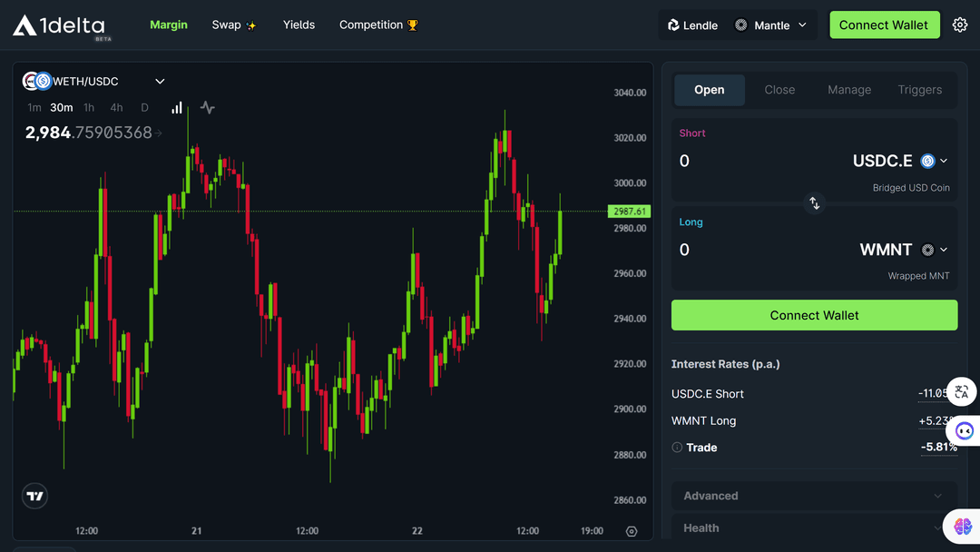Click the Lendle protocol icon
This screenshot has width=980, height=552.
point(673,25)
